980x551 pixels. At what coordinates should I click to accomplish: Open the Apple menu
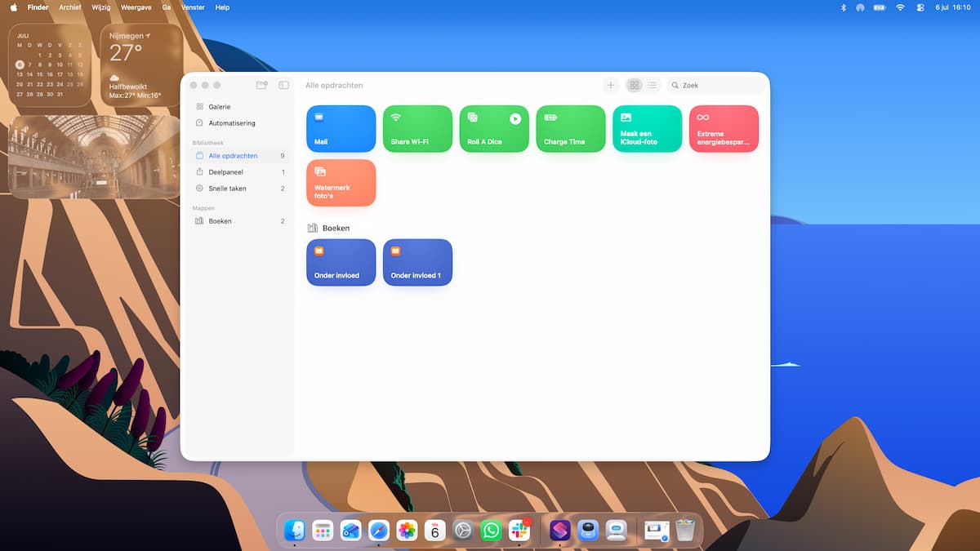(14, 7)
